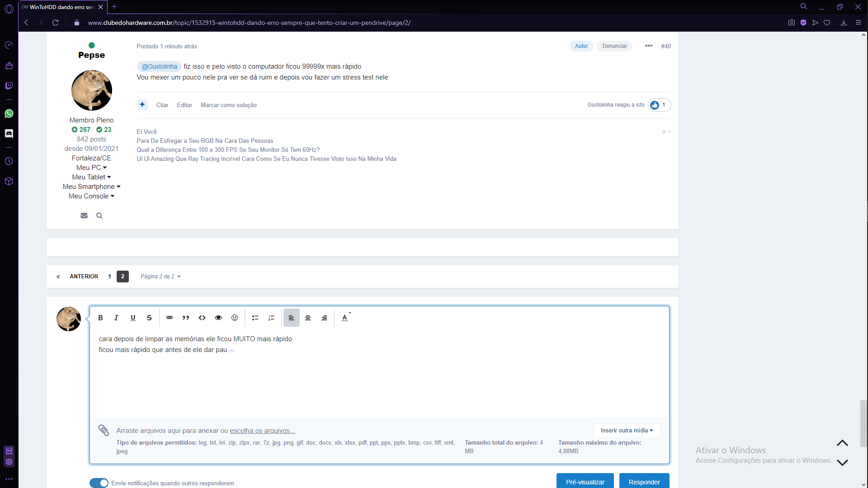868x488 pixels.
Task: Go back to previous page
Action: point(26,23)
